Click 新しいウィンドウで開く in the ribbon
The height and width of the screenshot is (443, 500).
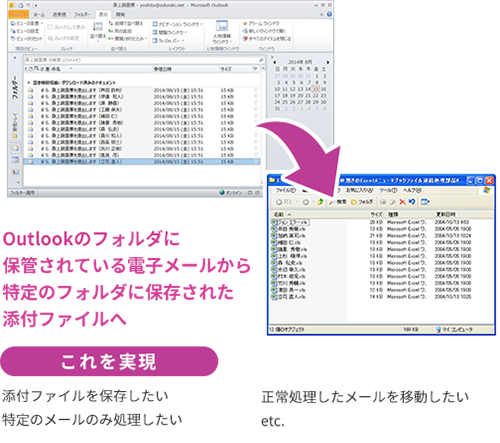264,31
